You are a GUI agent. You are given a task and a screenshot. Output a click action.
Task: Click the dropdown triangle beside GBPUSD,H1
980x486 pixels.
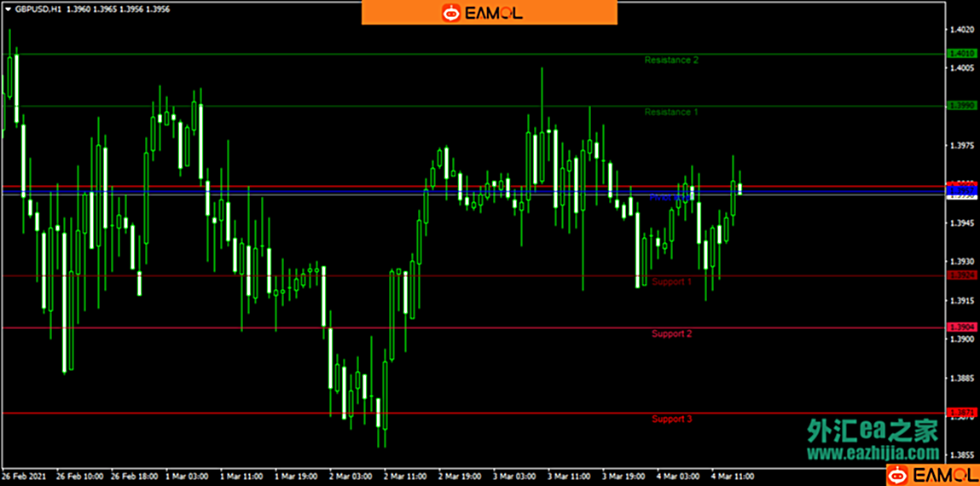7,9
